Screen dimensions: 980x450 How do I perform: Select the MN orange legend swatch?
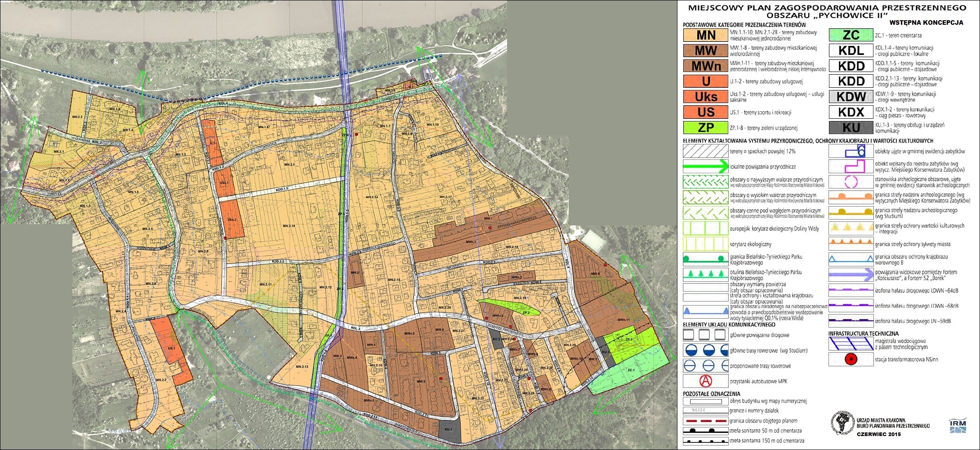tap(705, 35)
